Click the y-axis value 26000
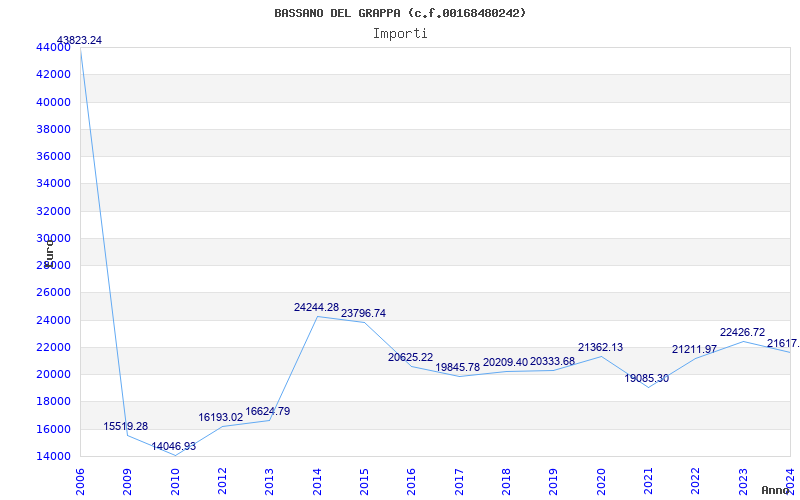The width and height of the screenshot is (800, 500). click(54, 293)
